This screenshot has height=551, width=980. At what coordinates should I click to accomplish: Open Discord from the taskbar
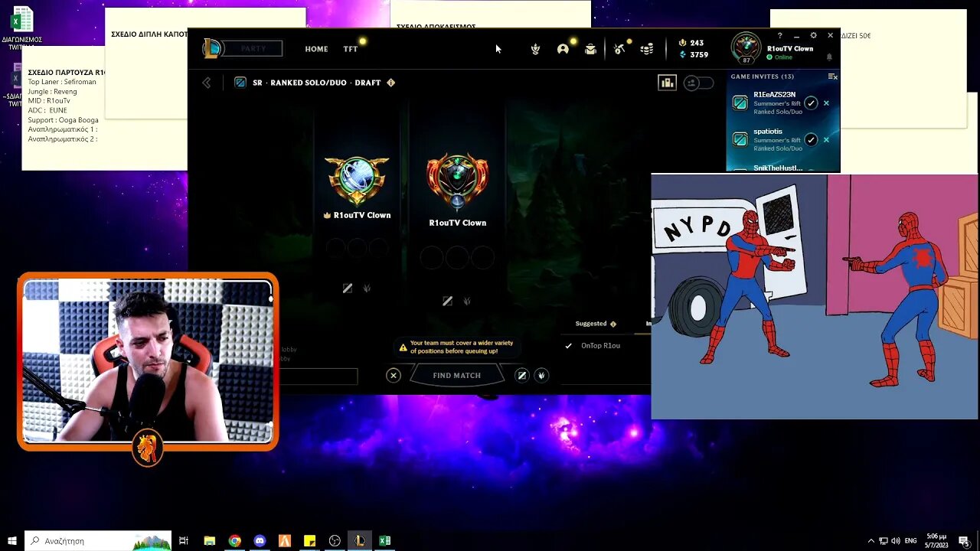[x=260, y=541]
